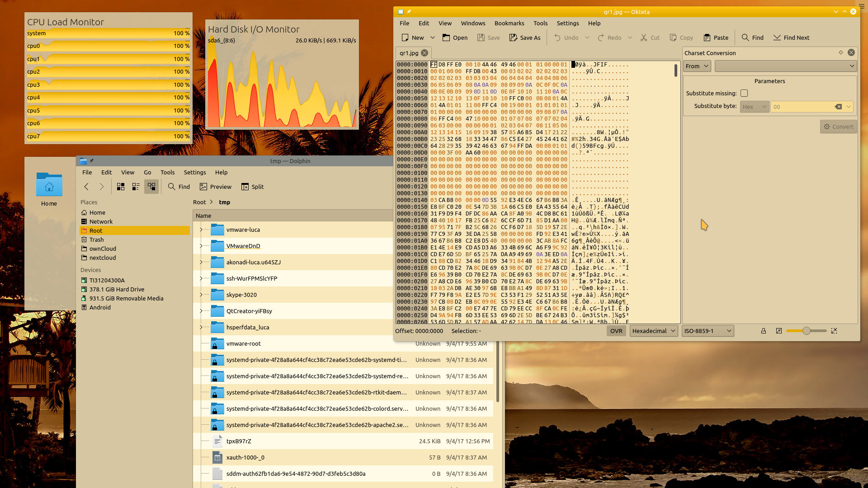This screenshot has width=868, height=488.
Task: Go back in Dolphin
Action: 86,187
